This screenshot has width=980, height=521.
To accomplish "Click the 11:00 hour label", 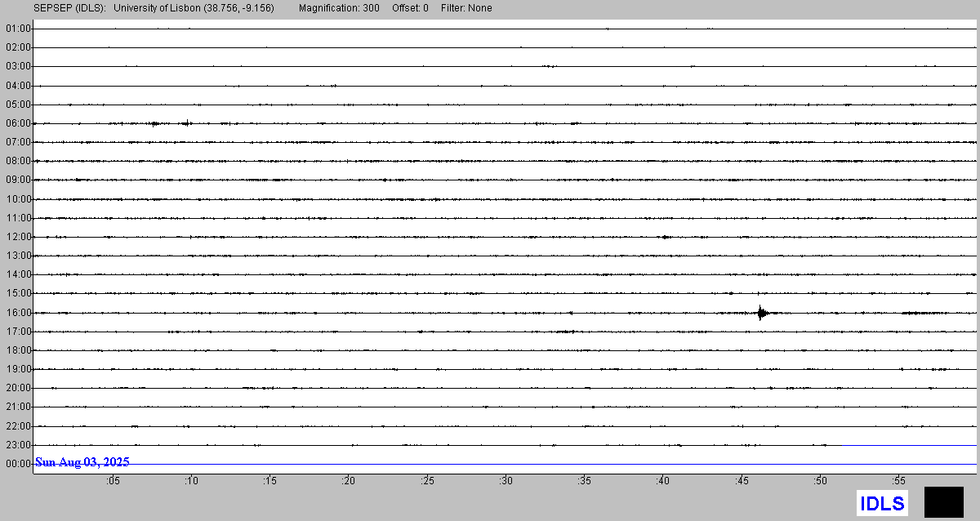I will [18, 218].
